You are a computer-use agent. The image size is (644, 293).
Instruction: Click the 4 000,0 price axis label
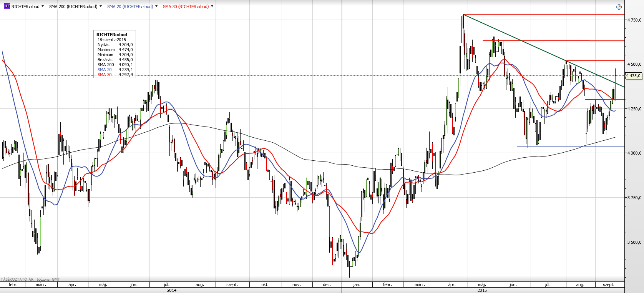coord(634,153)
